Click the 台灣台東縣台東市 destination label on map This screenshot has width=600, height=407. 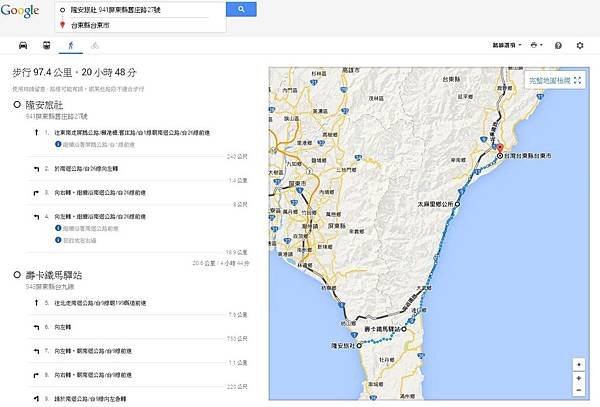click(x=528, y=156)
